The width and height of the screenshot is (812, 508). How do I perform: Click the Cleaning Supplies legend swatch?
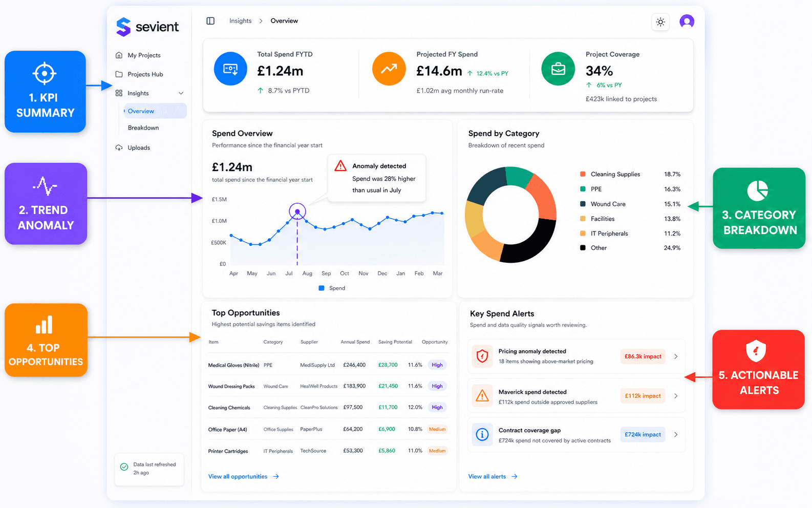583,174
